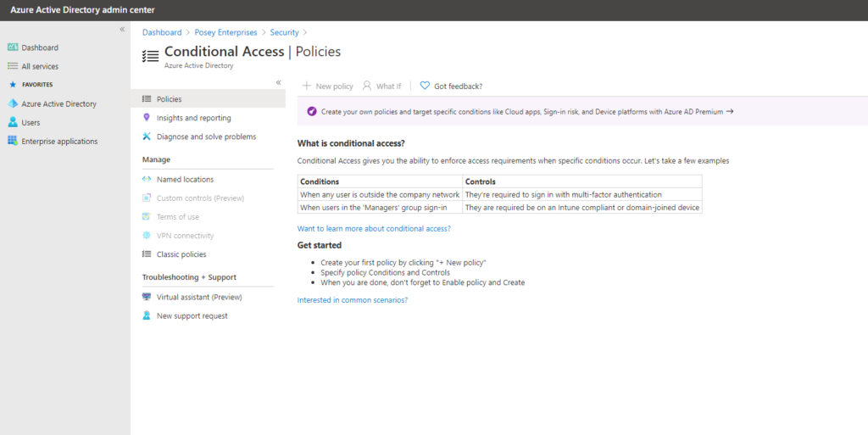
Task: Click the Policies menu list icon
Action: click(146, 99)
